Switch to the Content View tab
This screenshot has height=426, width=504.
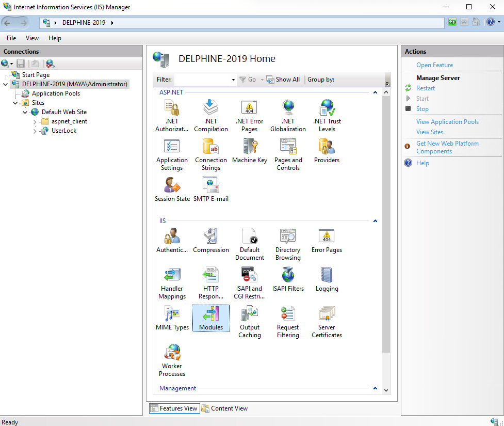225,408
